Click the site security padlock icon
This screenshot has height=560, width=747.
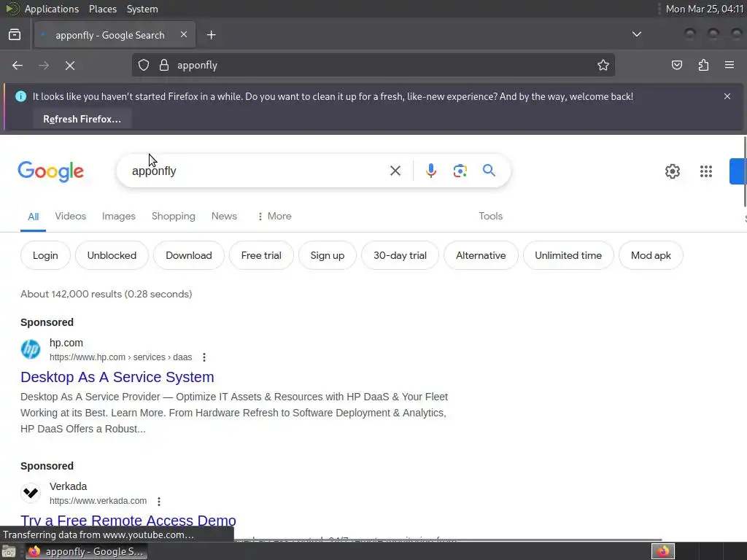(x=164, y=65)
